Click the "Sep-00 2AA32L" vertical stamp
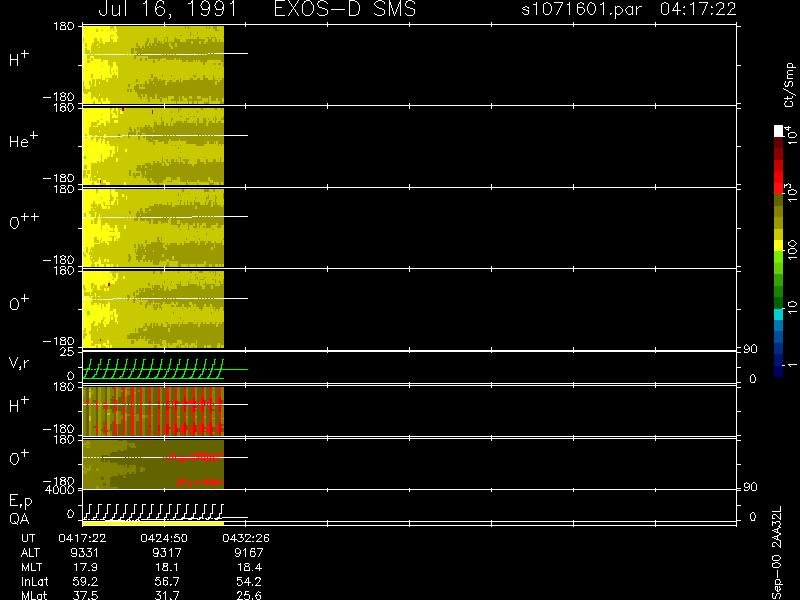Viewport: 800px width, 600px height. pos(776,553)
